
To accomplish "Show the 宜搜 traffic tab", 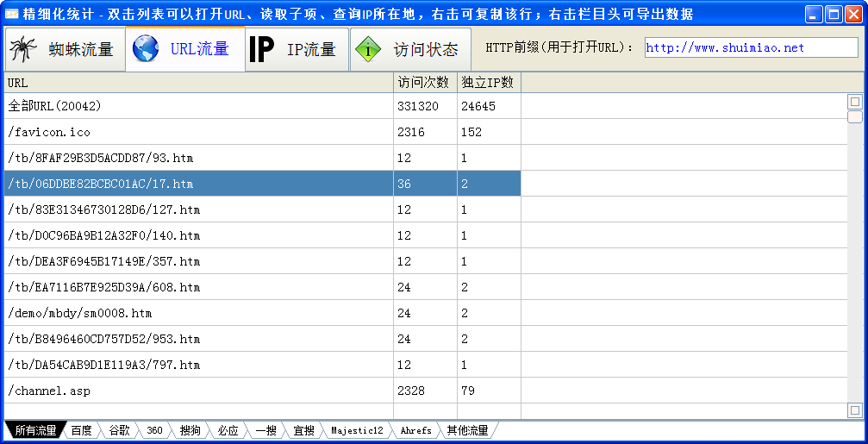I will click(x=304, y=430).
